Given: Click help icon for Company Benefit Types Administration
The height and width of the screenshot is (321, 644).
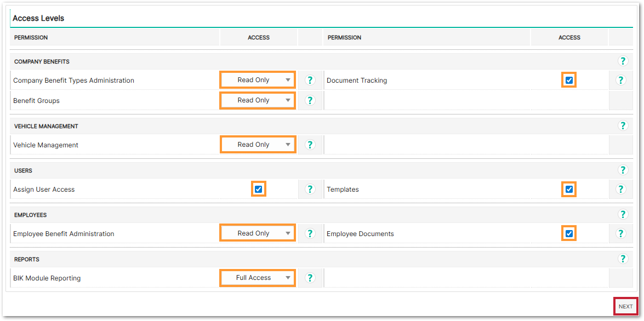Looking at the screenshot, I should 310,81.
